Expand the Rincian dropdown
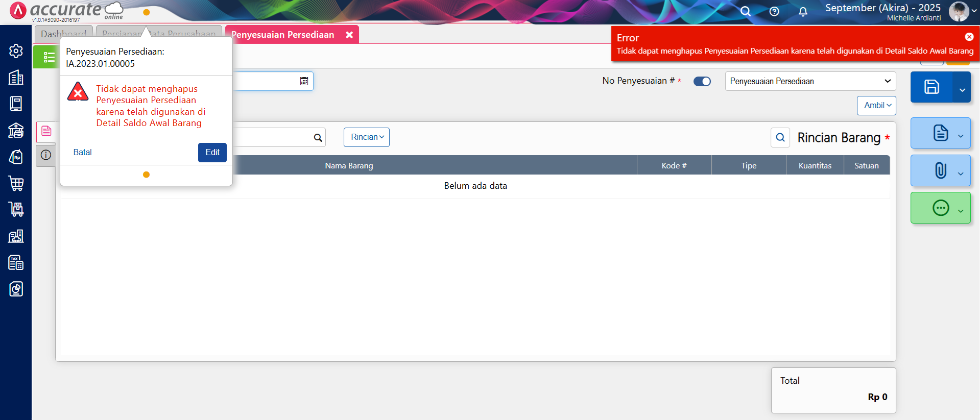Viewport: 980px width, 420px height. click(x=367, y=137)
